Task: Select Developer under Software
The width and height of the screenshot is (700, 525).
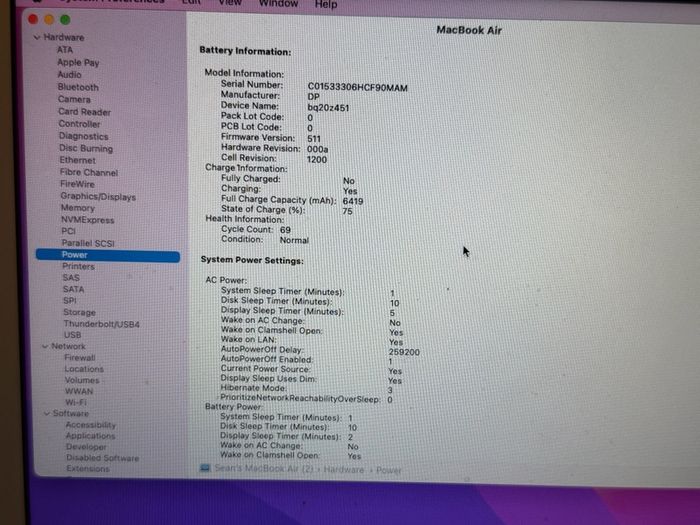Action: [x=86, y=447]
